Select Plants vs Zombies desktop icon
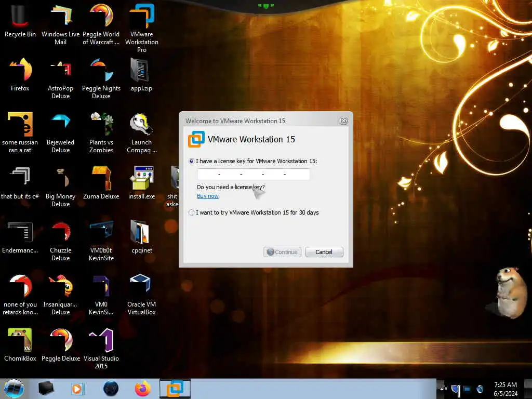 coord(101,132)
